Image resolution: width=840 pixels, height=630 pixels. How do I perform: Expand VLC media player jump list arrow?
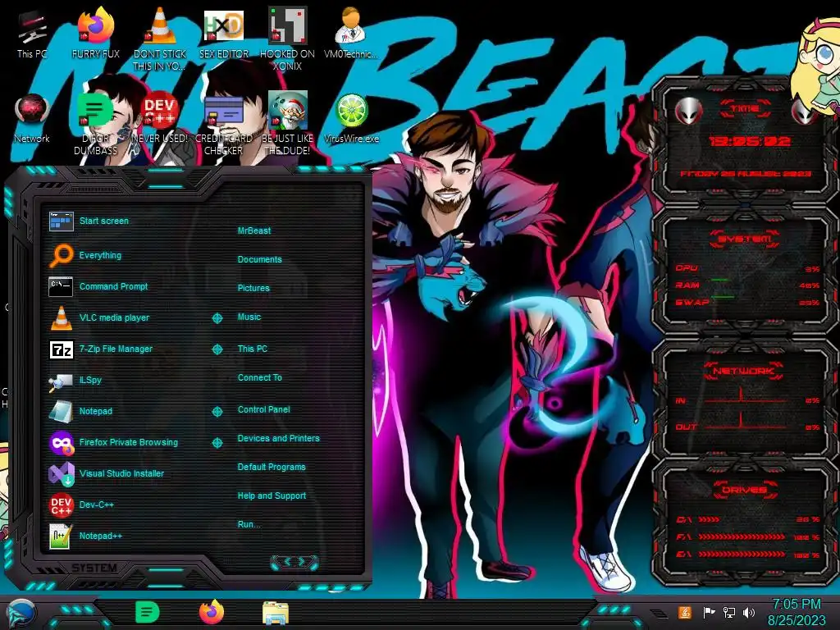point(217,318)
